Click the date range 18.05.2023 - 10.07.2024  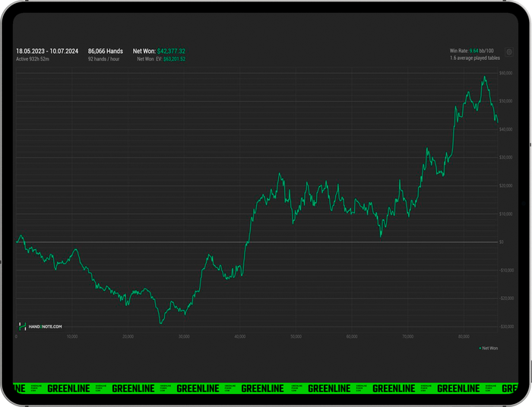tap(47, 51)
